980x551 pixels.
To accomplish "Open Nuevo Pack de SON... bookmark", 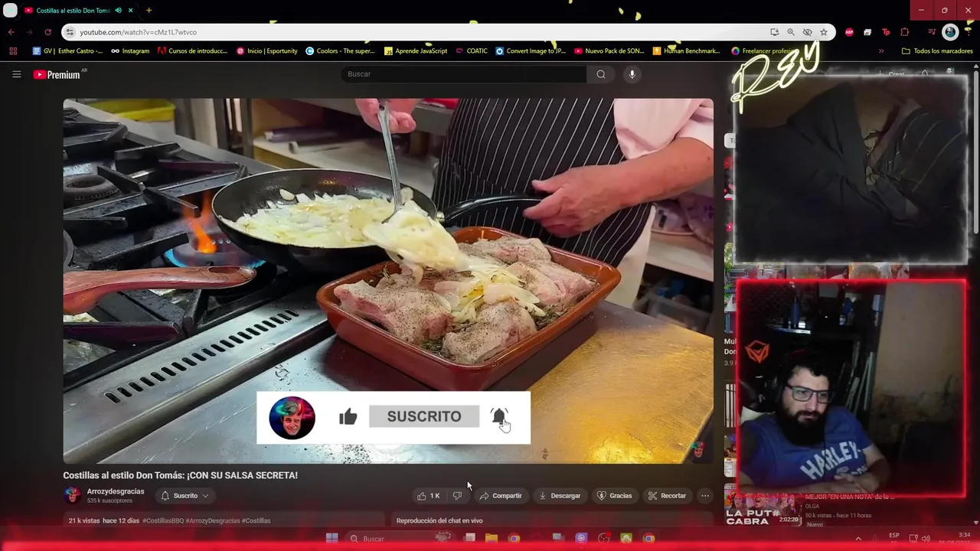I will 609,51.
